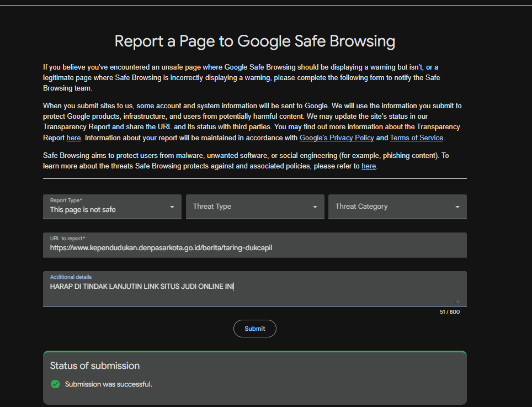Submit the Safe Browsing report

click(x=255, y=329)
